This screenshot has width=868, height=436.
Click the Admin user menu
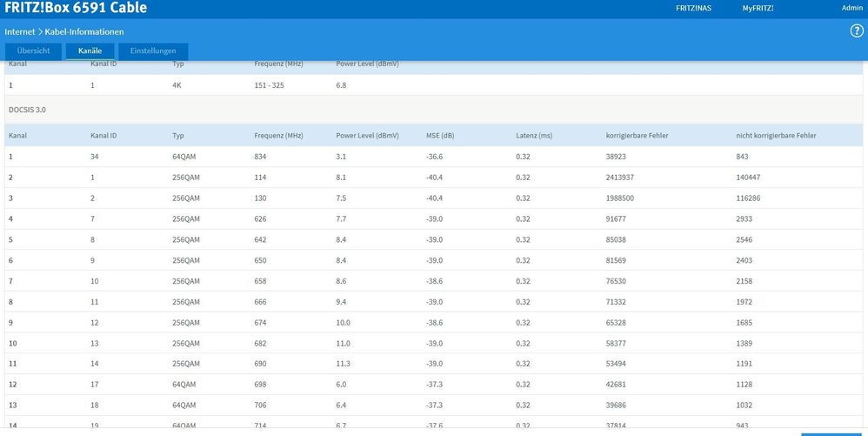tap(852, 9)
